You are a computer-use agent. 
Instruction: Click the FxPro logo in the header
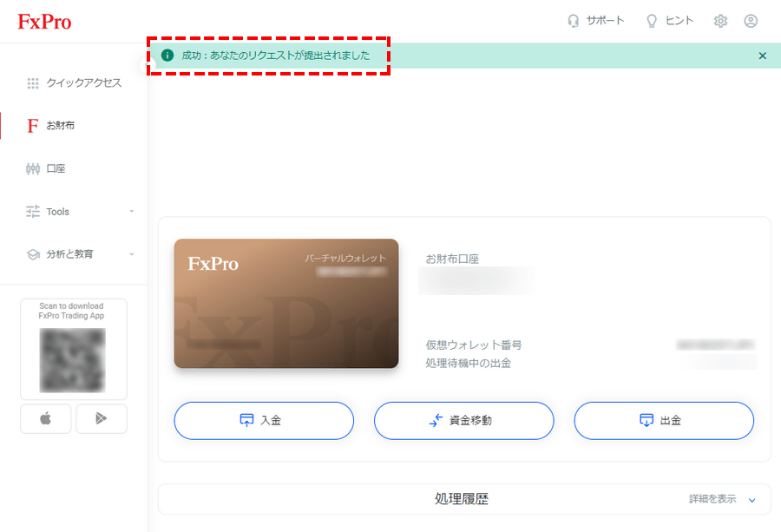coord(44,22)
